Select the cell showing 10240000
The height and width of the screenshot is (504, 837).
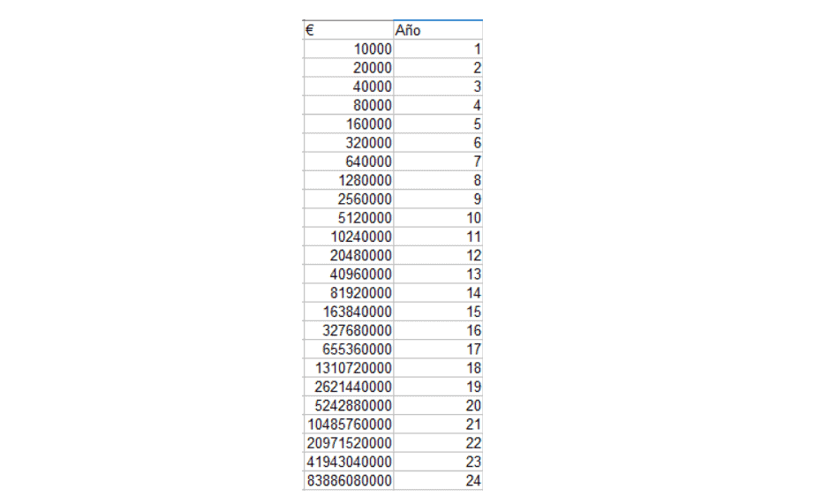point(349,237)
